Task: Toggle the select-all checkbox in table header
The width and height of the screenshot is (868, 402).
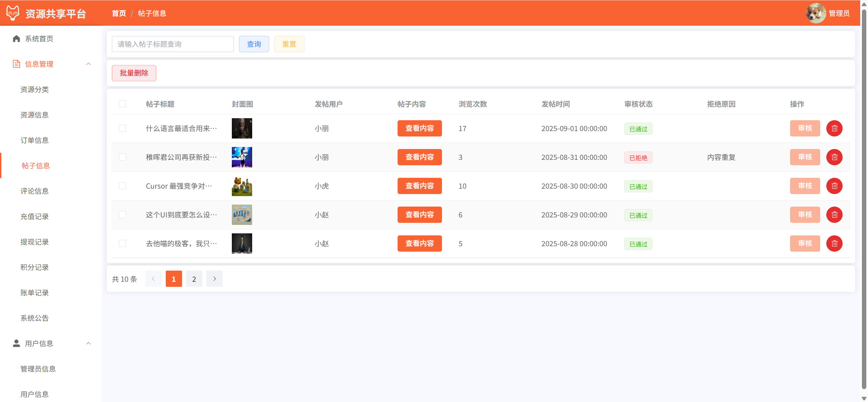Action: click(122, 104)
